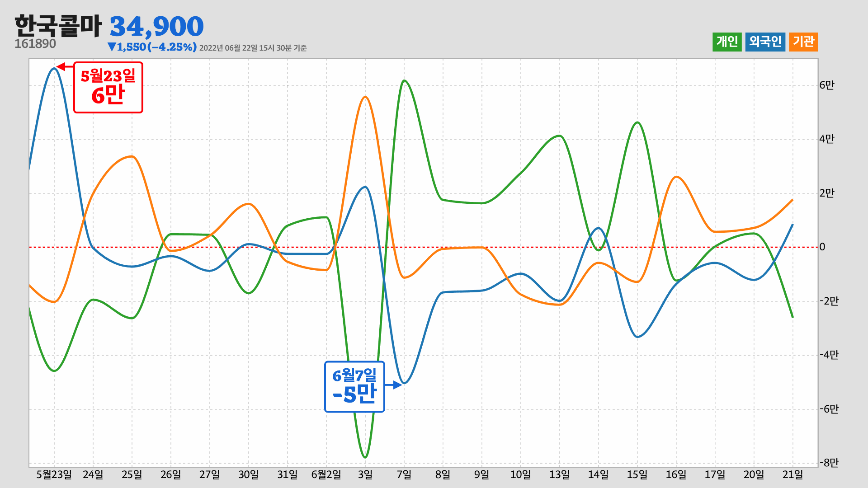Click the x-axis label 3일
Viewport: 868px width, 488px height.
tap(365, 474)
